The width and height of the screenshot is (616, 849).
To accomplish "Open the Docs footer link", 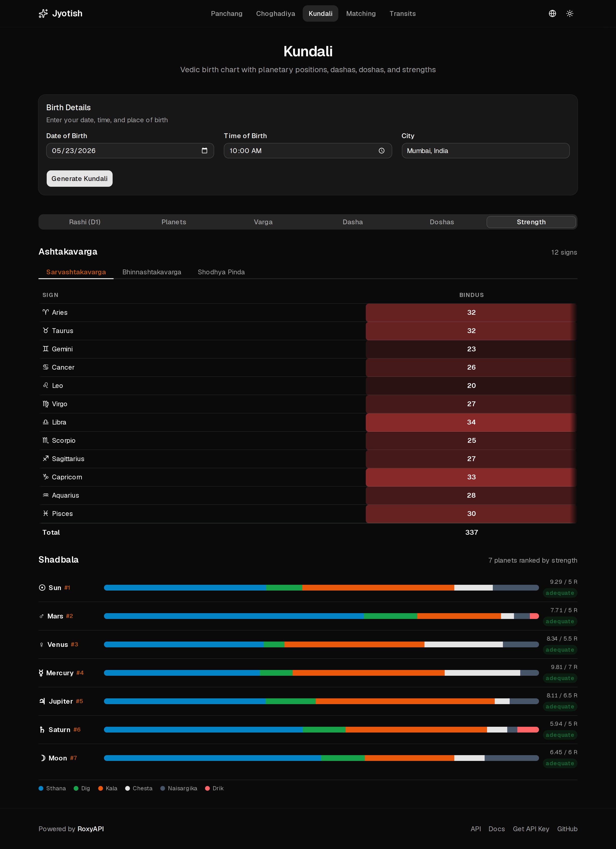I will (497, 829).
